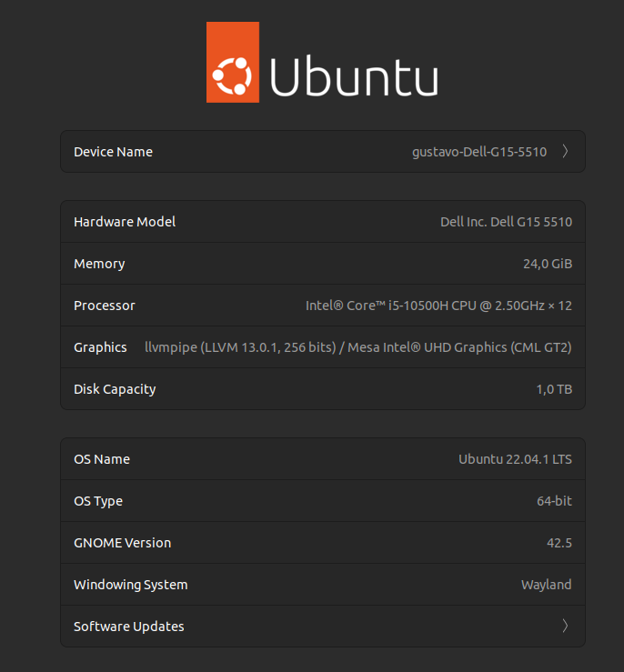Click the Graphics label
Image resolution: width=624 pixels, height=672 pixels.
[100, 347]
